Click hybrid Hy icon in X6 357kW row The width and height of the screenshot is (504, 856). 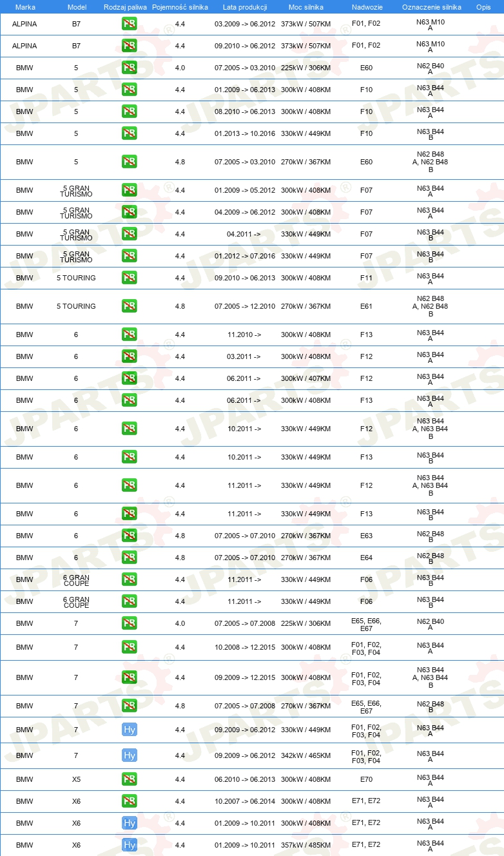pos(129,846)
